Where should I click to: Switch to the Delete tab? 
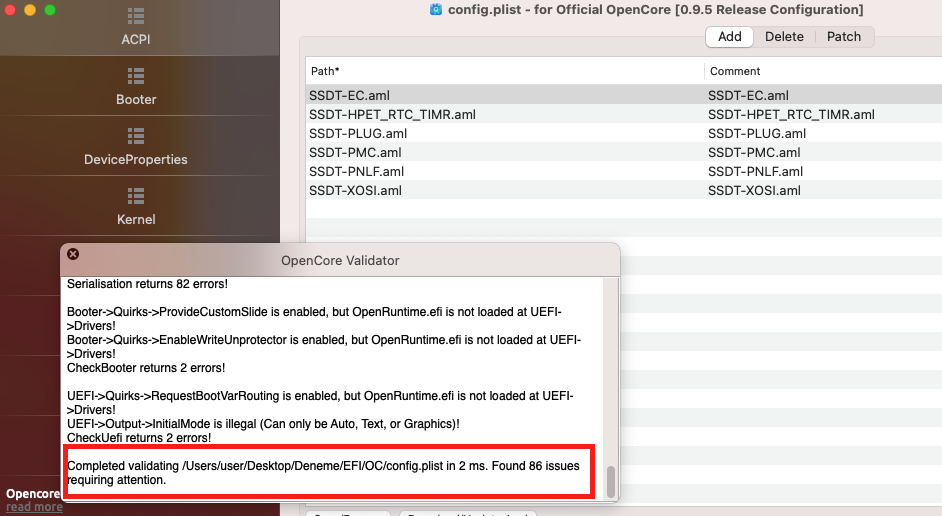(784, 36)
